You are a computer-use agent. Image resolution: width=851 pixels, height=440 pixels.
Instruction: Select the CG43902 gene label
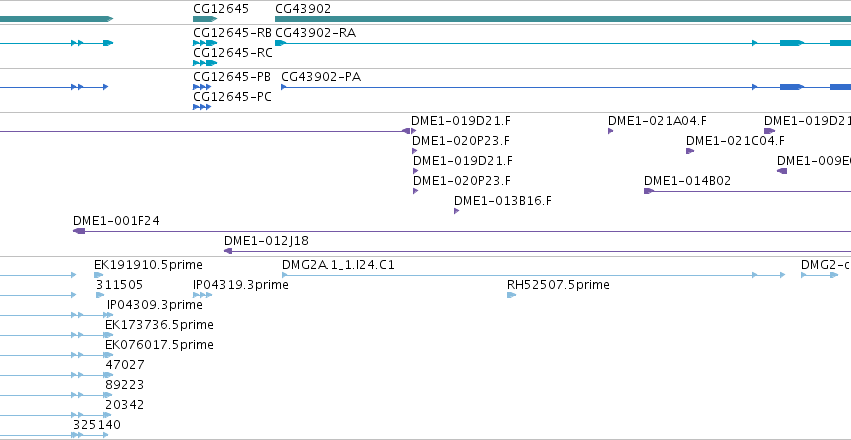point(303,9)
